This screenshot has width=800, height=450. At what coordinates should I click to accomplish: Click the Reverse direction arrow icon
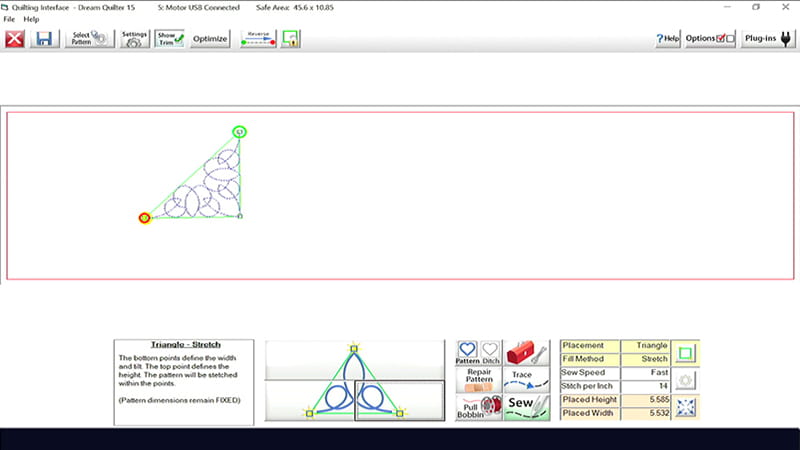(x=258, y=39)
